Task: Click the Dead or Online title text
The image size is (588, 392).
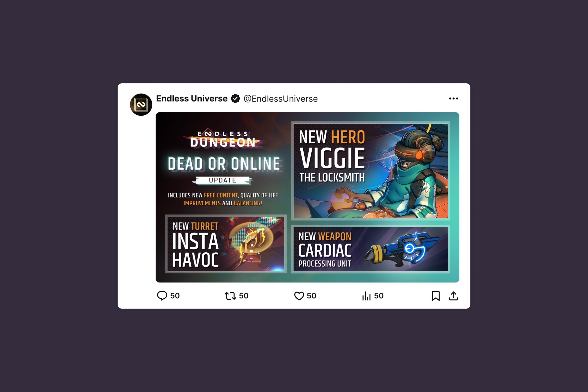Action: [x=224, y=164]
